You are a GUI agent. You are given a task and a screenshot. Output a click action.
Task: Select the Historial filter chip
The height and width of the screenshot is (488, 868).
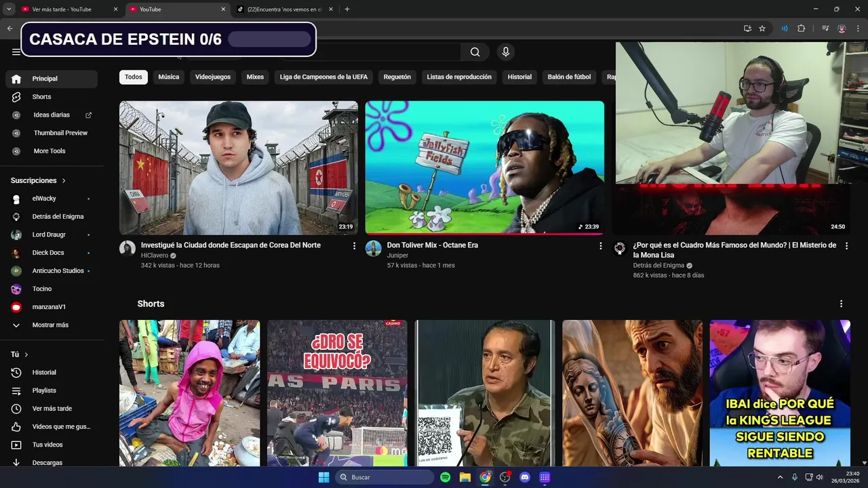point(519,77)
